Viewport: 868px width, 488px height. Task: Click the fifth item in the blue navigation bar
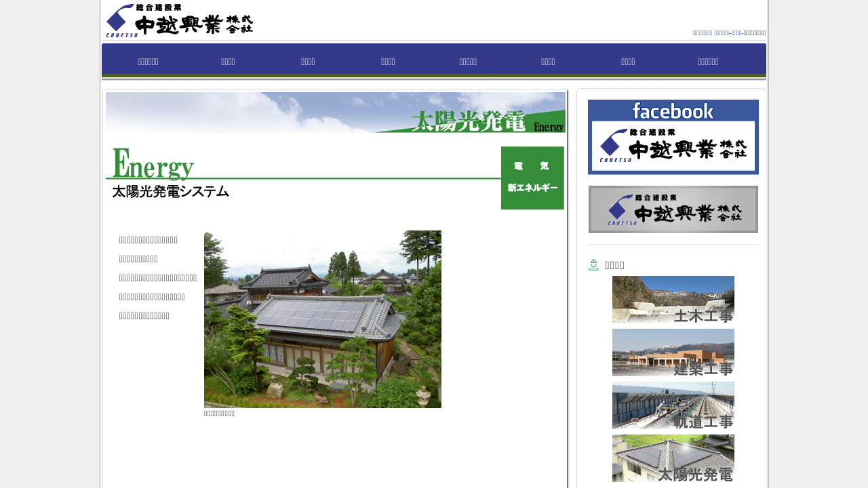pyautogui.click(x=468, y=62)
